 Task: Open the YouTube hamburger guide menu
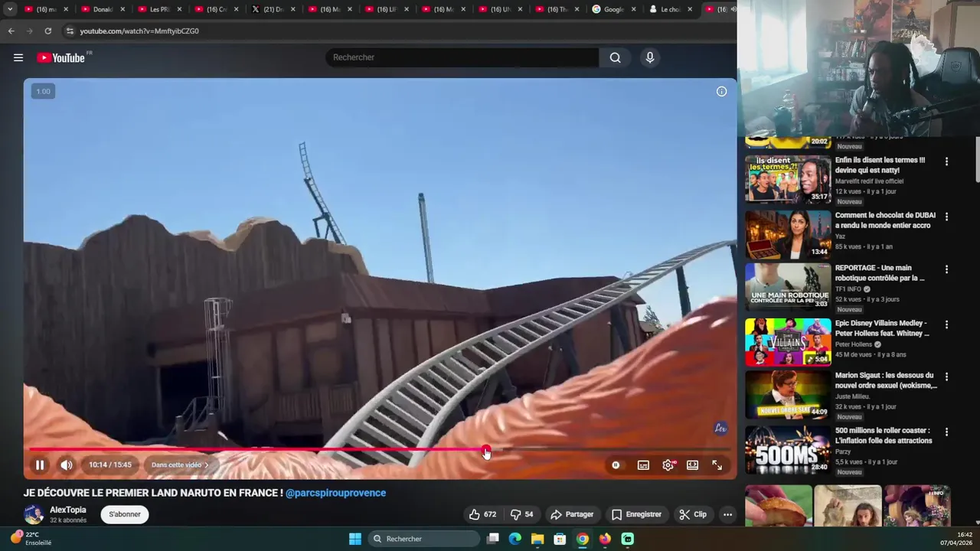click(18, 57)
